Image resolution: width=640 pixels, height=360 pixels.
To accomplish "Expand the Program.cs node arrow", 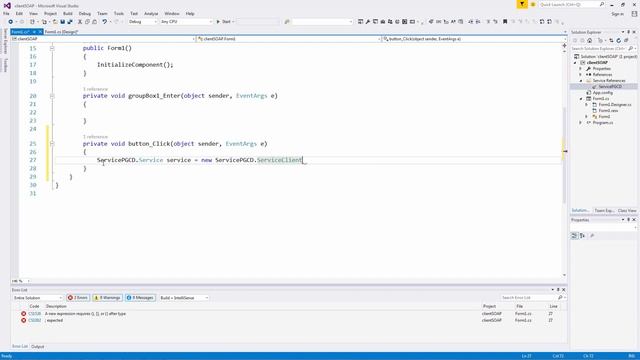I will [581, 122].
